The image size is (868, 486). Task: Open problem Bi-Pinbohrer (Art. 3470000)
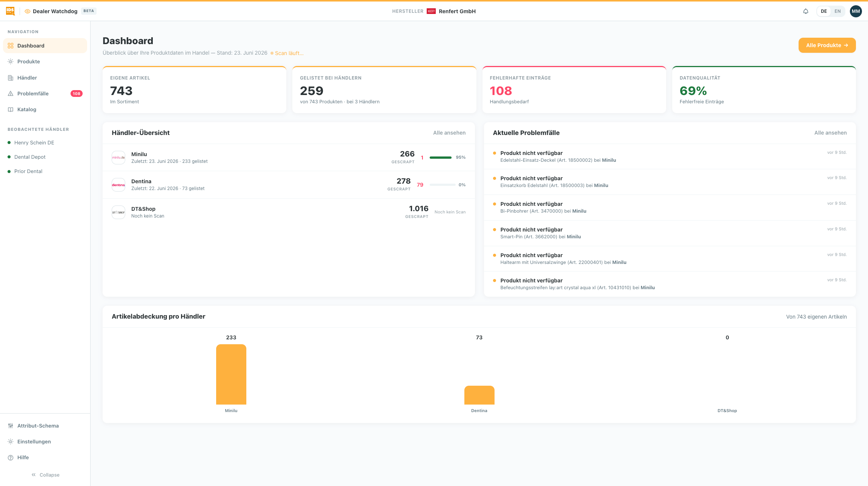pyautogui.click(x=670, y=207)
